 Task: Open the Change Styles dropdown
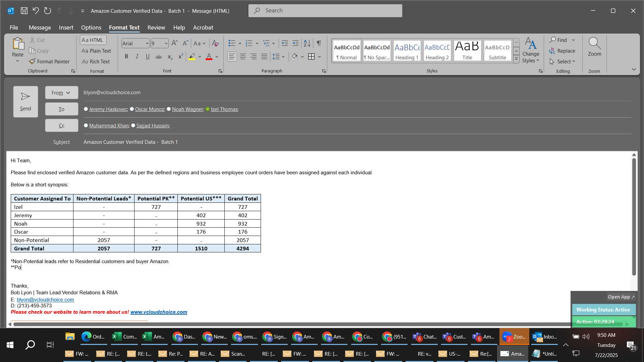pyautogui.click(x=531, y=50)
